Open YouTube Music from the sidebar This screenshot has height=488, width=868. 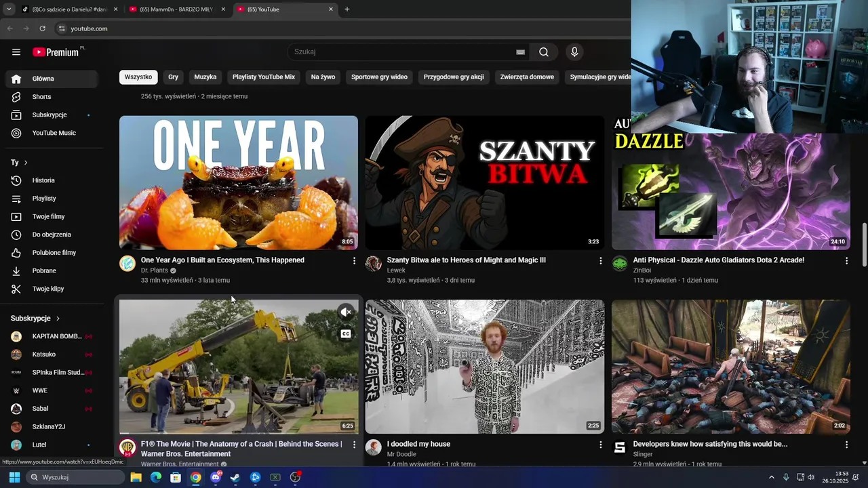(54, 133)
